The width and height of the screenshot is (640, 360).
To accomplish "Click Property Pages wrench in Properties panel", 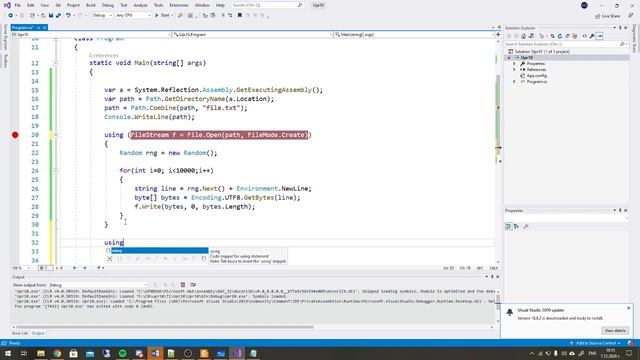I will coord(526,226).
